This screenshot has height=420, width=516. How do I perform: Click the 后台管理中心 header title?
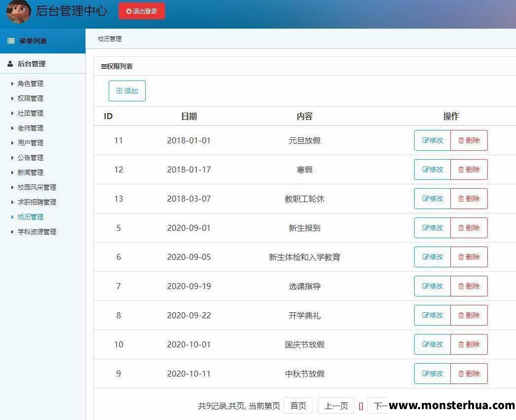point(71,11)
